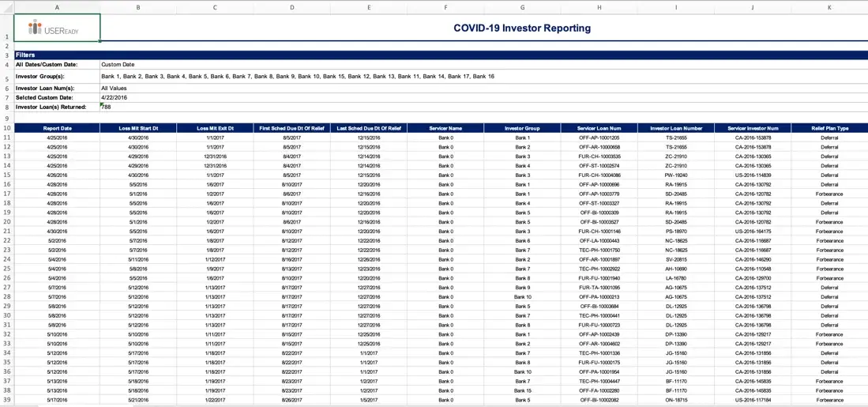Select column header E

coord(369,7)
